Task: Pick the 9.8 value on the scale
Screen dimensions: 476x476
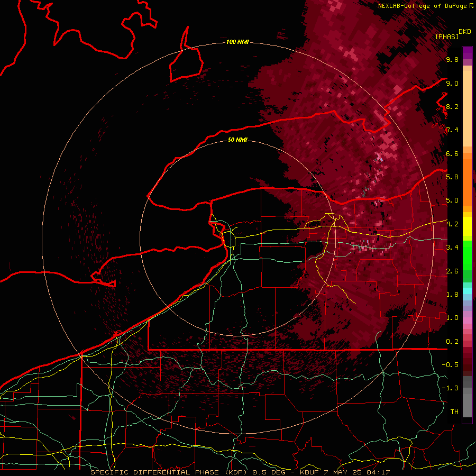Action: (x=452, y=60)
